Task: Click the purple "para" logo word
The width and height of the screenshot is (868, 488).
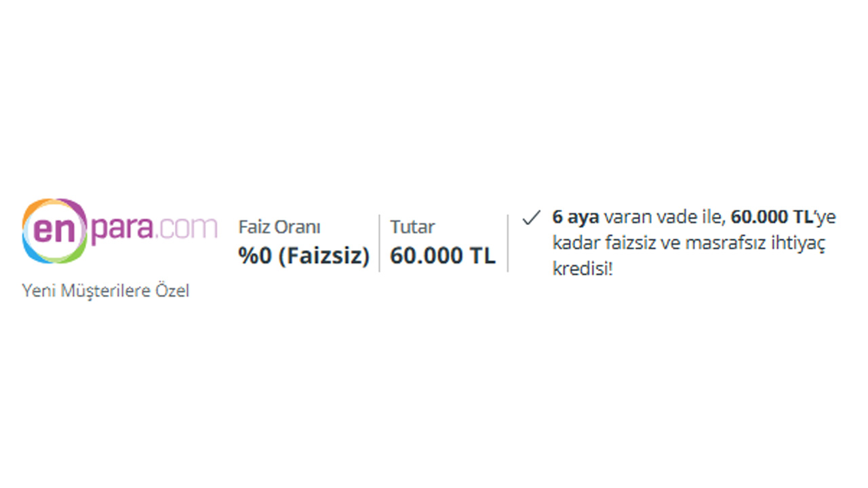Action: 123,231
